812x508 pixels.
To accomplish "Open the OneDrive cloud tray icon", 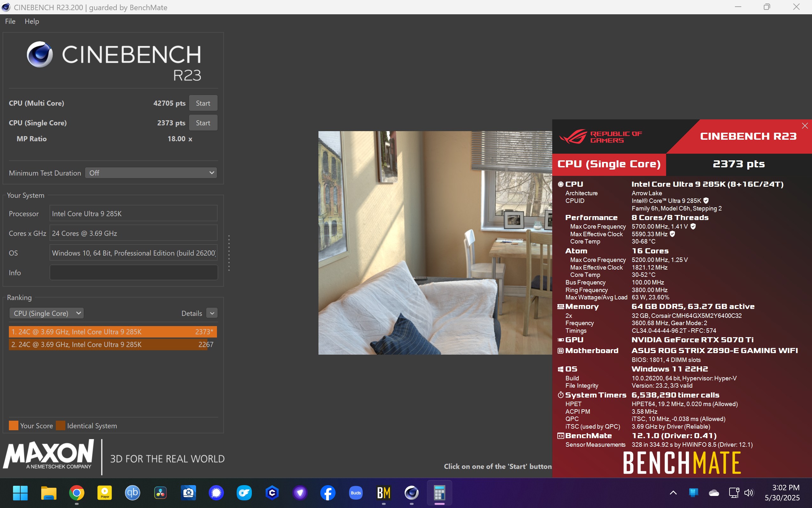I will 714,493.
